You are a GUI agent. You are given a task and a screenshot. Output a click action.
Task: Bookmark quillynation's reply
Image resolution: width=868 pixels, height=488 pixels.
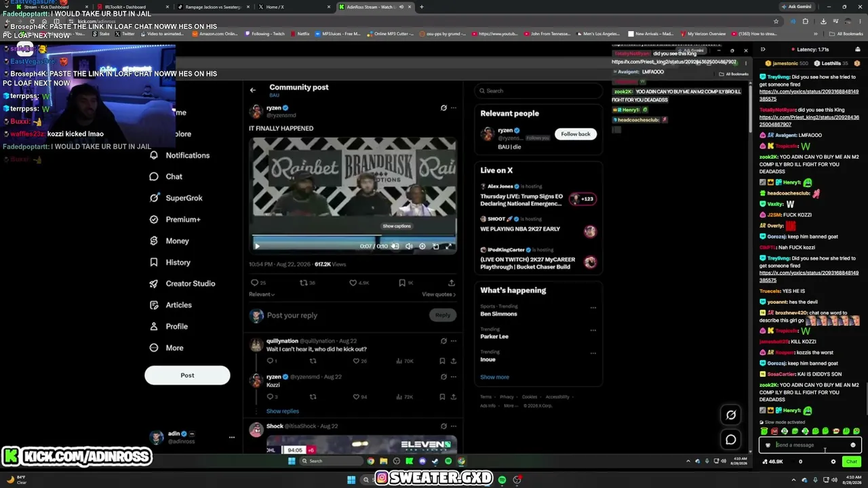click(442, 361)
